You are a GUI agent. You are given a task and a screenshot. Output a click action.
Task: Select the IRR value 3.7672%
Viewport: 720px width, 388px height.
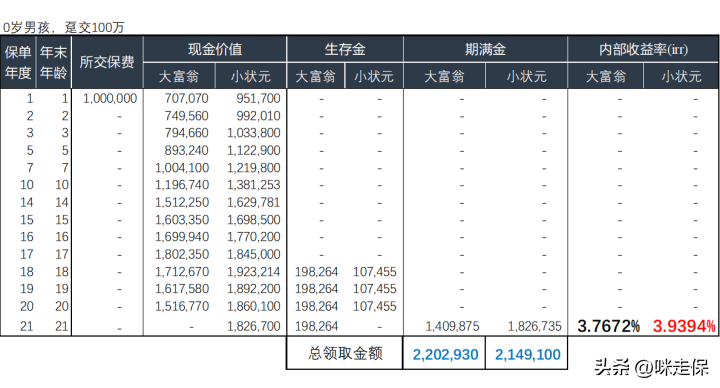(608, 326)
